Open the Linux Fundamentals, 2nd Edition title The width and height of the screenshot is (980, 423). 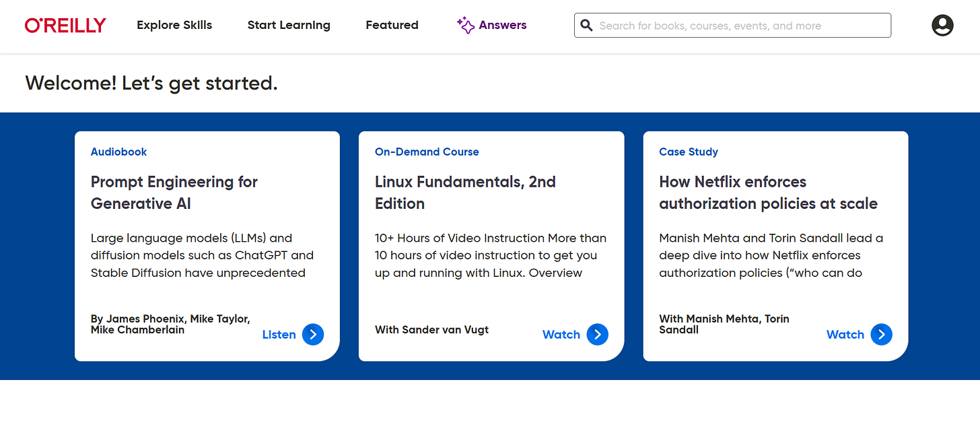pyautogui.click(x=465, y=193)
